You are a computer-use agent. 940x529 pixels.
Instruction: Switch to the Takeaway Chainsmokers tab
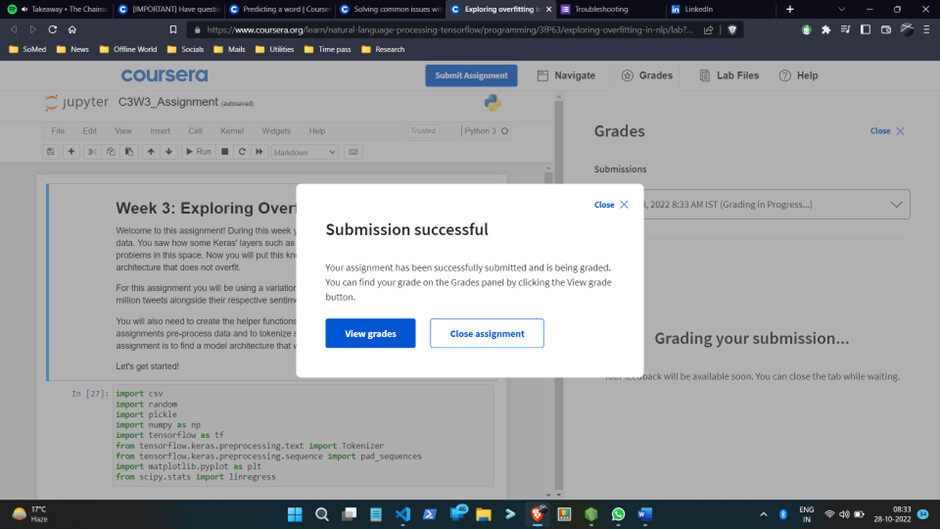click(59, 9)
